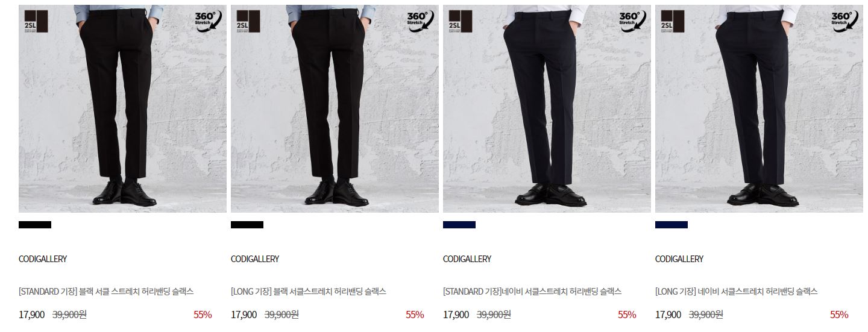Select navy swatch under LONG navy slacks

point(671,225)
